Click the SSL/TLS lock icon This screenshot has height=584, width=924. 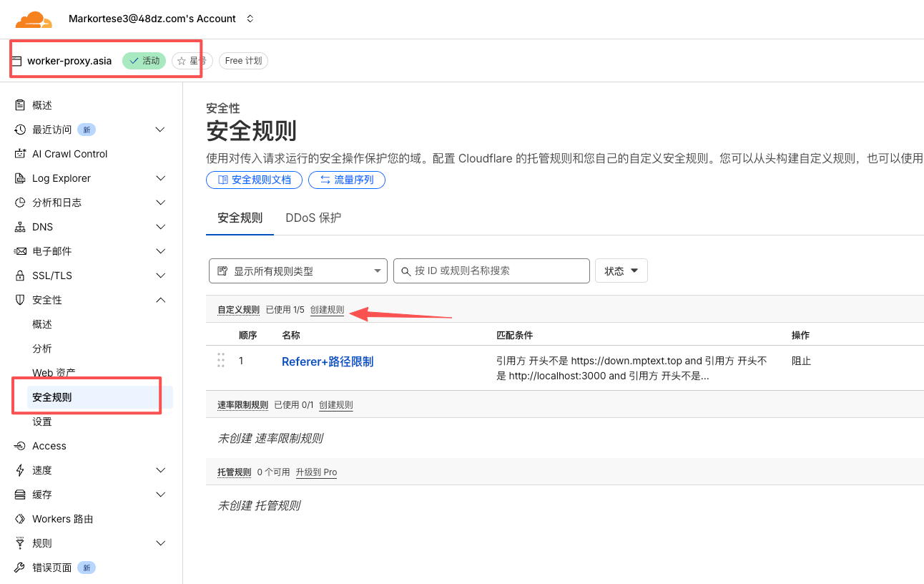(x=20, y=276)
